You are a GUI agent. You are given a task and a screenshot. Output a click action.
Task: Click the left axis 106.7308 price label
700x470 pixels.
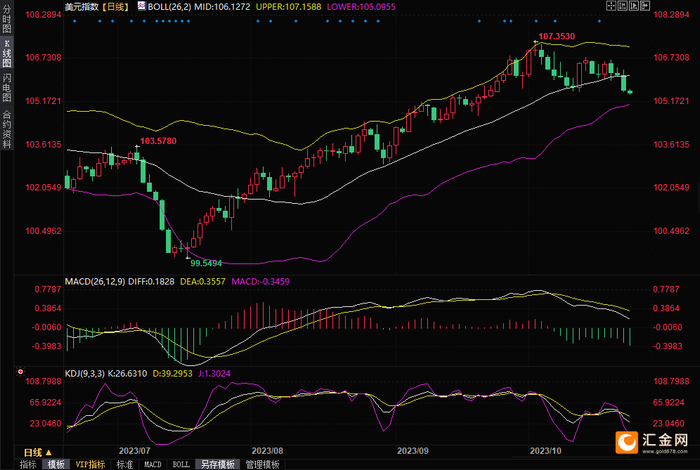coord(43,58)
